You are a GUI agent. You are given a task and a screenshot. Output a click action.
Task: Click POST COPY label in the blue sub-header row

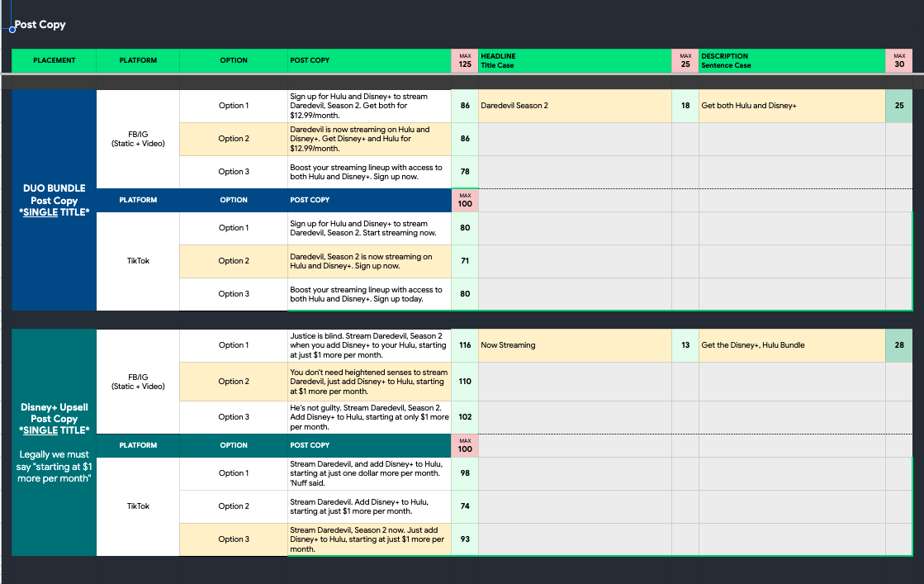(369, 201)
